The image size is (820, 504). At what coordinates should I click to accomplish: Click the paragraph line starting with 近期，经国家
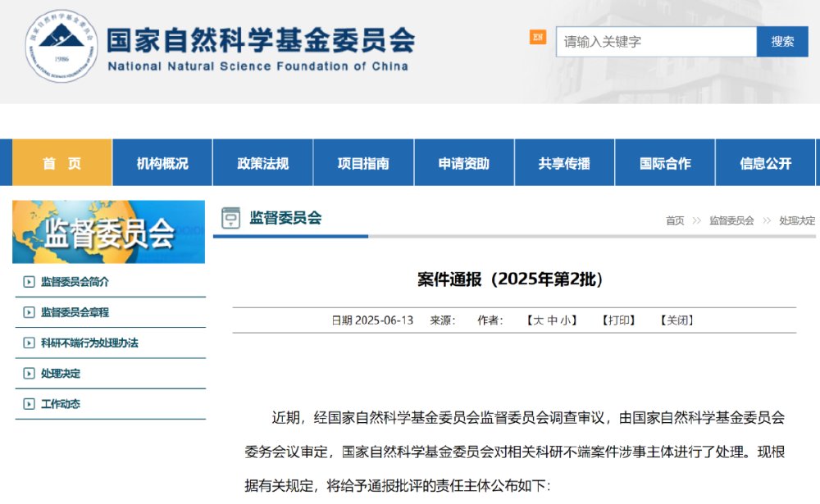[528, 418]
